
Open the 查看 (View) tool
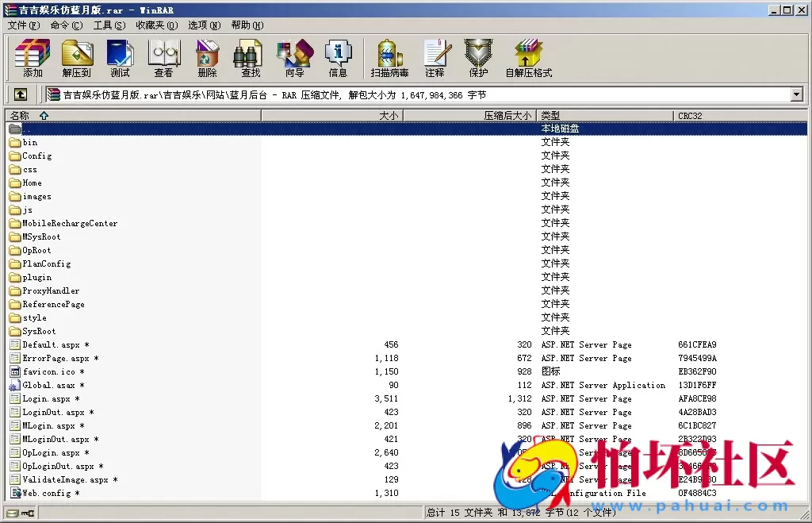(163, 58)
